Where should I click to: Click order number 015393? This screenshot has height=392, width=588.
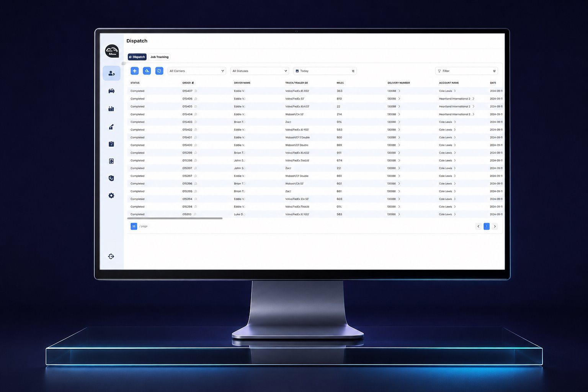187,214
